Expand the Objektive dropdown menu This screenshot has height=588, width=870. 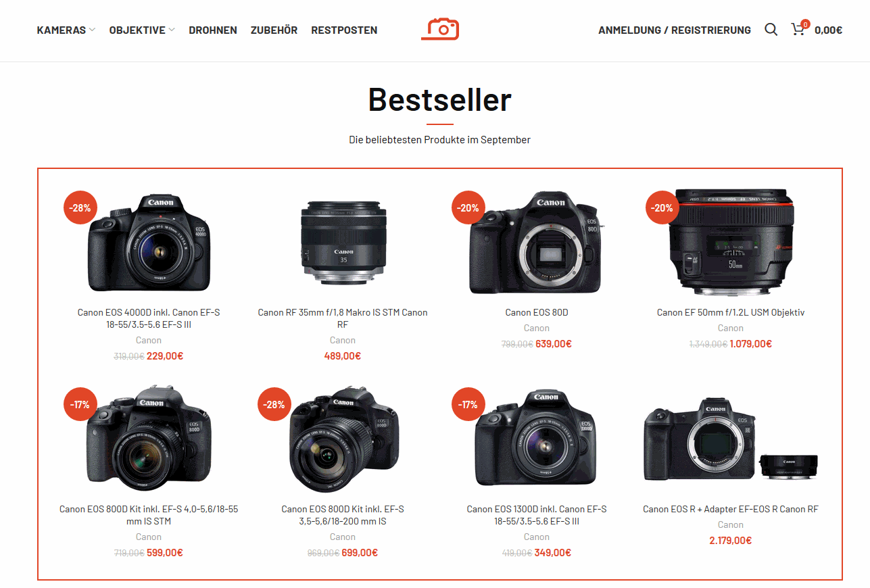pos(142,30)
